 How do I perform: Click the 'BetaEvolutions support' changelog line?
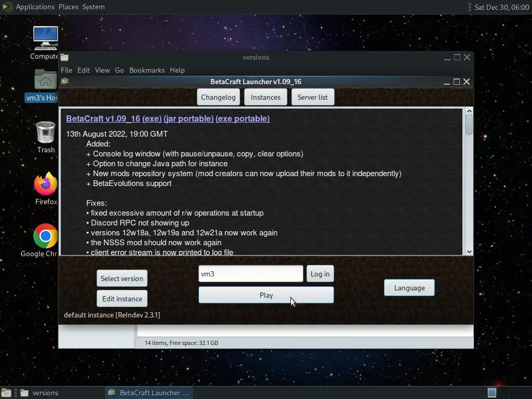pos(129,183)
